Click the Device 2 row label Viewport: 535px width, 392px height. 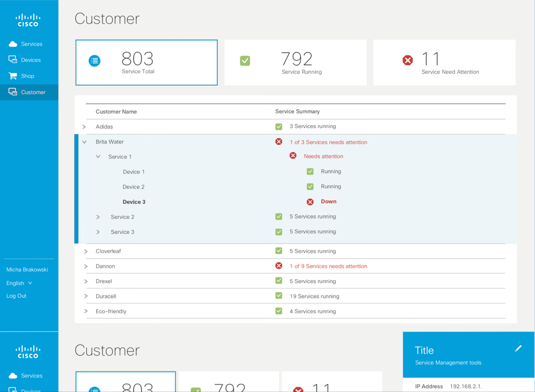point(133,187)
